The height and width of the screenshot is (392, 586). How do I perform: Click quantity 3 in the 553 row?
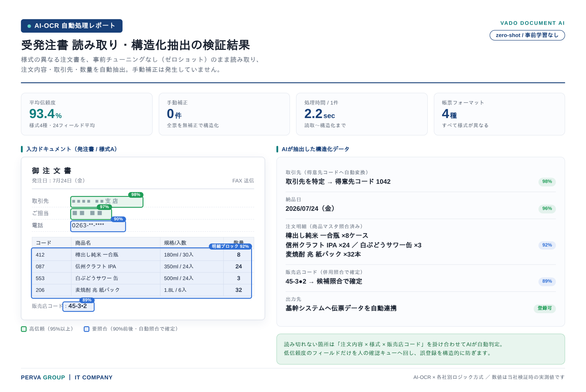pos(239,278)
